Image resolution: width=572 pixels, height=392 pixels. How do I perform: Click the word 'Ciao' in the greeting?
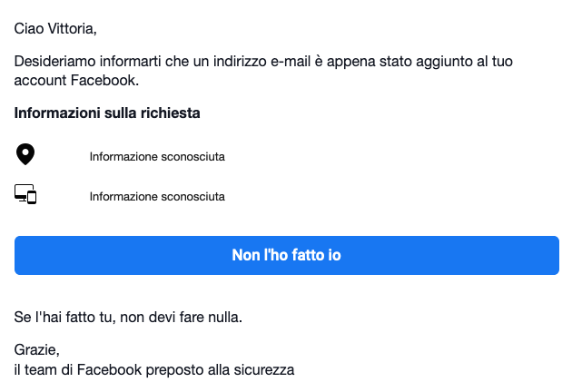(29, 28)
